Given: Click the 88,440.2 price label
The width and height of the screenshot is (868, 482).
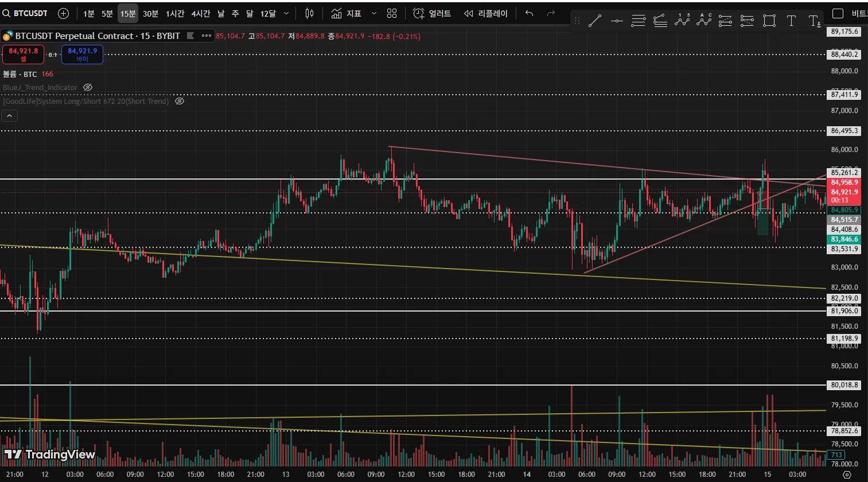Looking at the screenshot, I should pyautogui.click(x=844, y=55).
